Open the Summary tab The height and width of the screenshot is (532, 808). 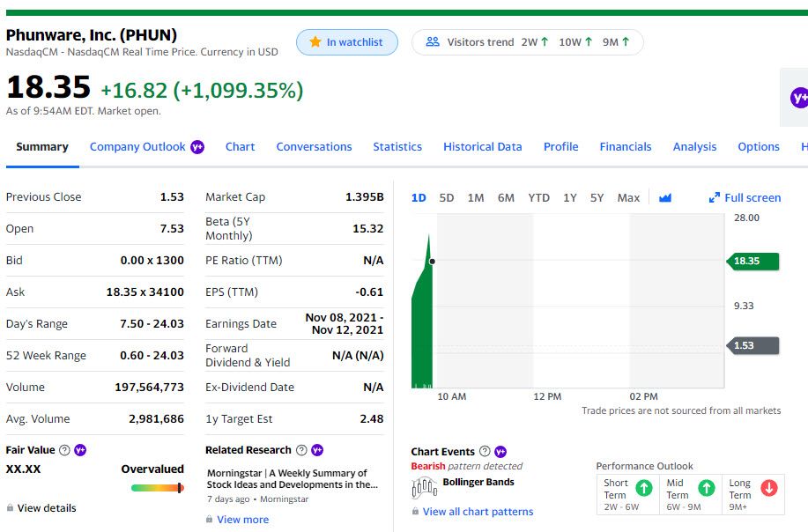pyautogui.click(x=42, y=147)
